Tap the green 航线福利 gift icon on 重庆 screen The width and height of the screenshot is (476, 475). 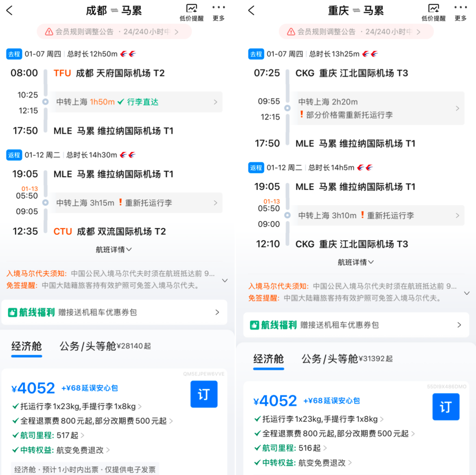coord(254,325)
